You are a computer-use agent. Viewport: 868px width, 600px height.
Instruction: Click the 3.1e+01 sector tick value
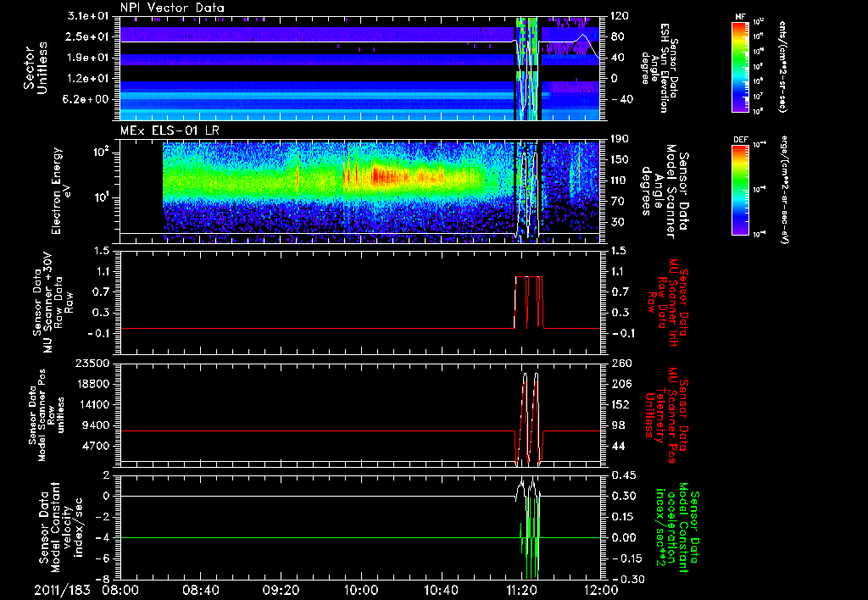(x=88, y=16)
